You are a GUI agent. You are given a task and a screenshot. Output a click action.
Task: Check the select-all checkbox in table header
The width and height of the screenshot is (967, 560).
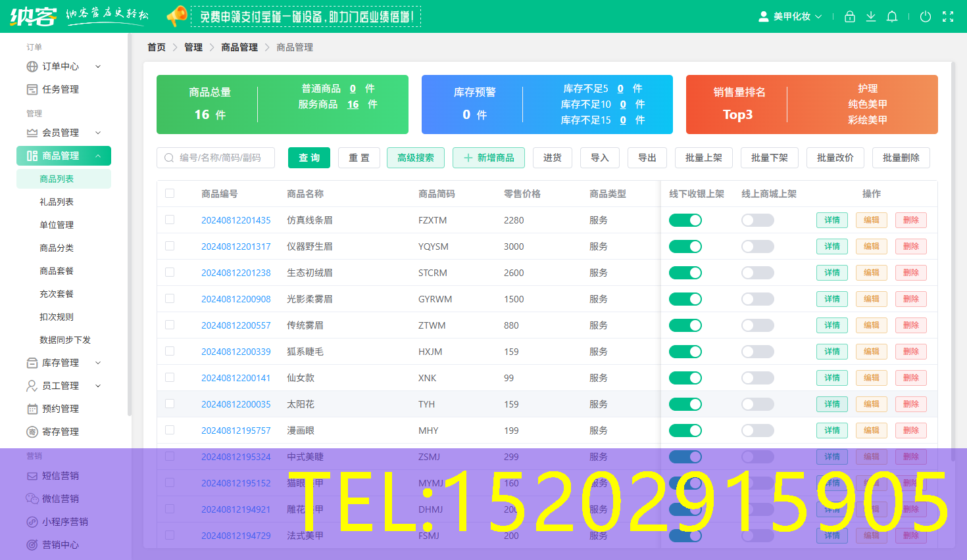point(170,193)
